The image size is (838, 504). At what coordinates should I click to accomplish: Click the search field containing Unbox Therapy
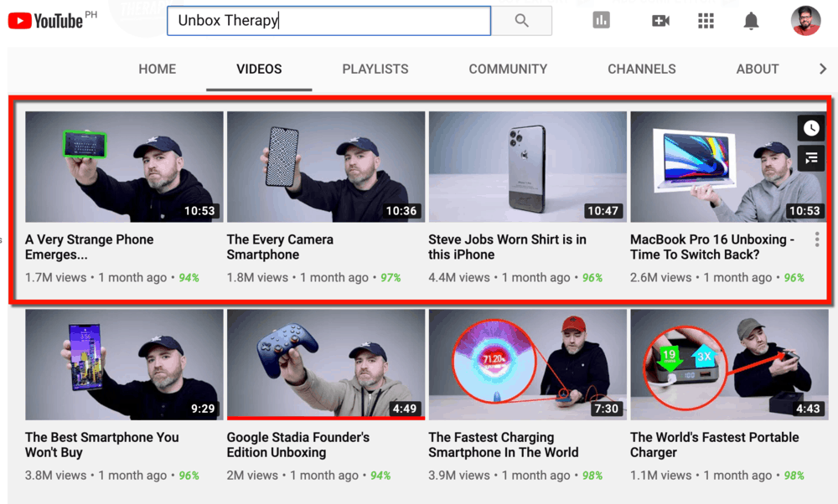click(328, 21)
